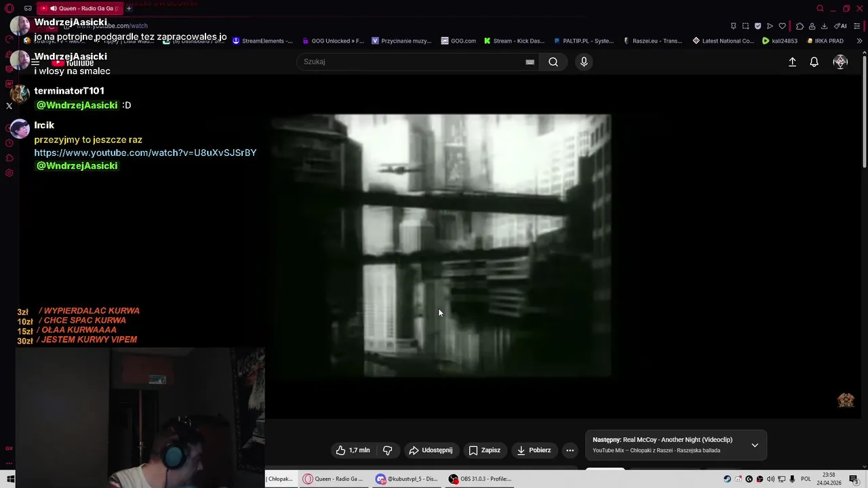Search the browser tabs magnifier icon
Image resolution: width=868 pixels, height=488 pixels.
pyautogui.click(x=820, y=8)
